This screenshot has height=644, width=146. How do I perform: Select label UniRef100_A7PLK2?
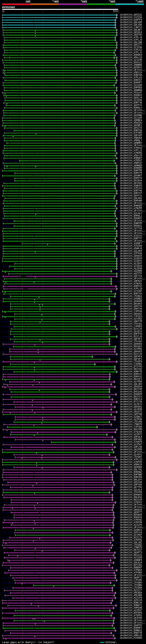131,50
